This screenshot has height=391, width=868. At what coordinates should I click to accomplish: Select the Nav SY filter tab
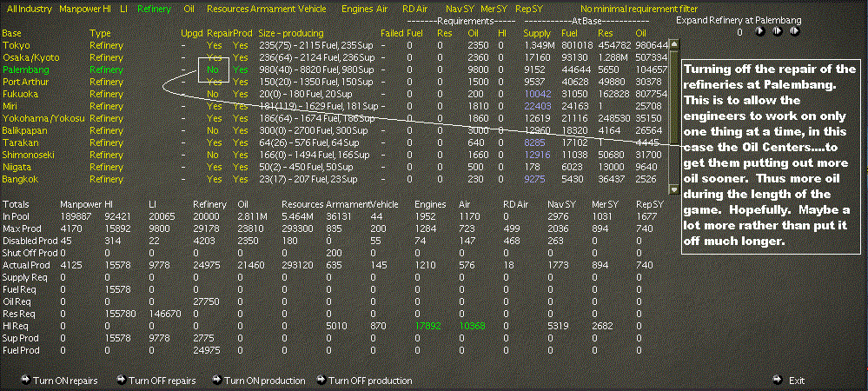[x=459, y=9]
